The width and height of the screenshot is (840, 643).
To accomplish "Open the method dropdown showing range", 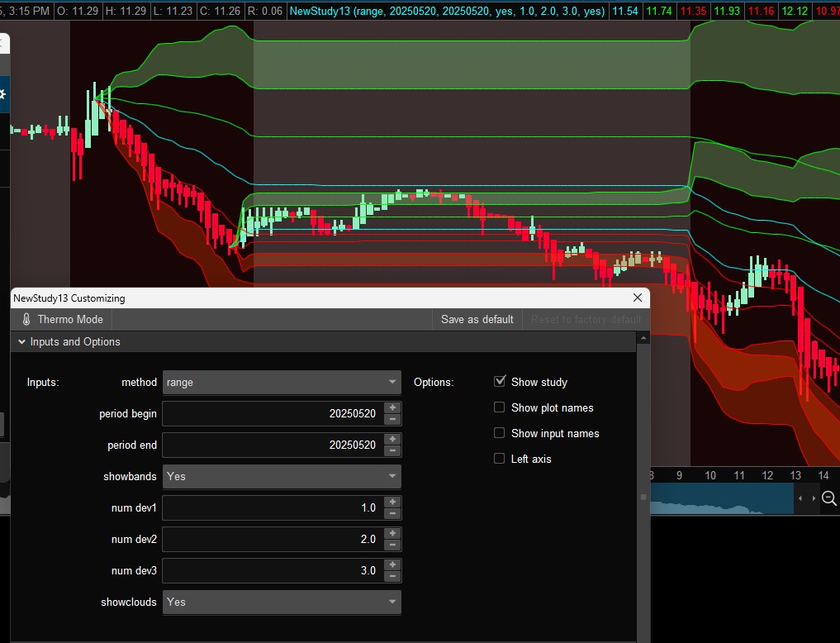I will [282, 382].
